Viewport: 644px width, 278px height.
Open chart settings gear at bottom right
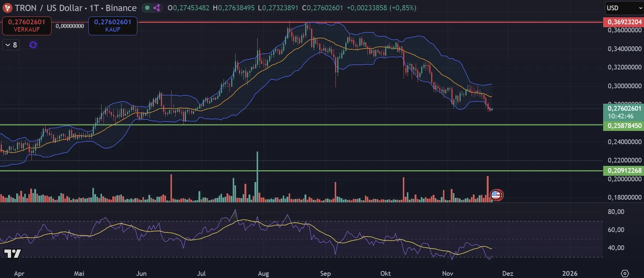click(625, 273)
